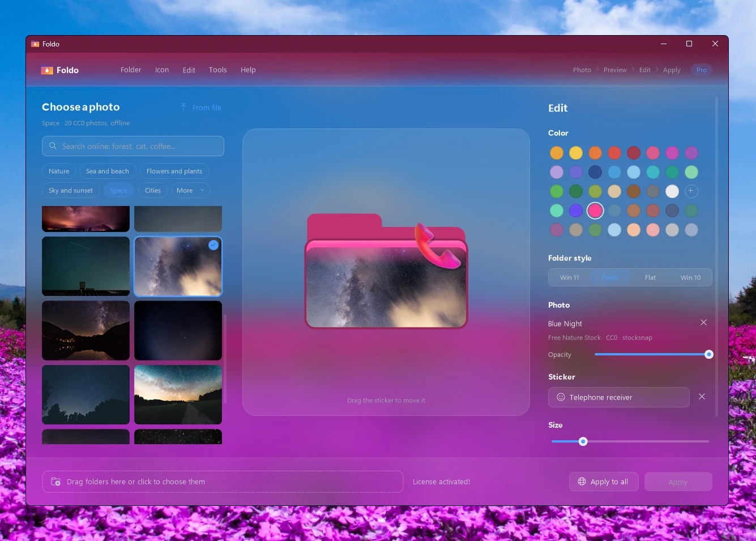
Task: Open the Telephone receiver sticker picker
Action: click(618, 397)
